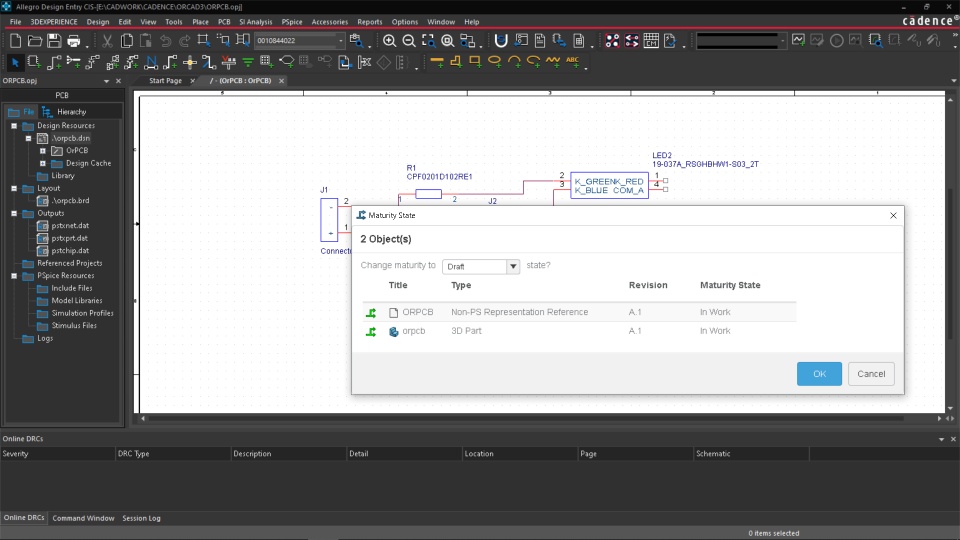Open the Draft maturity state dropdown

pos(513,266)
